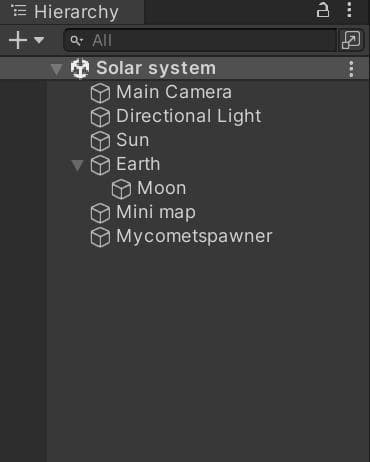
Task: Click the cube icon beside Mini map
Action: coord(100,213)
